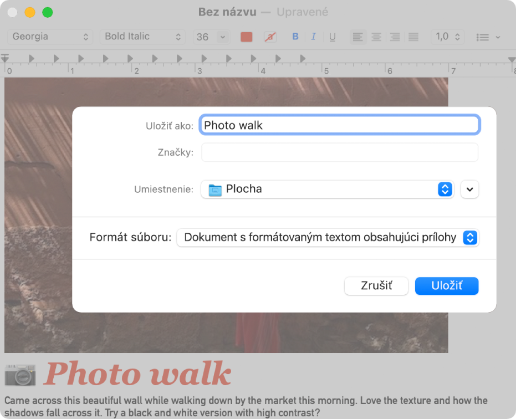Click the text background color swatch

click(x=270, y=37)
